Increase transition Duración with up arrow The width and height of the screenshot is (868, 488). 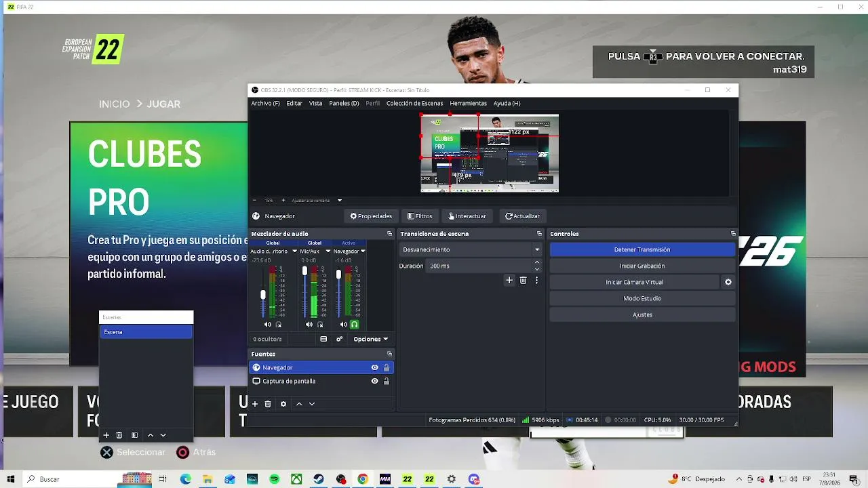pyautogui.click(x=537, y=262)
